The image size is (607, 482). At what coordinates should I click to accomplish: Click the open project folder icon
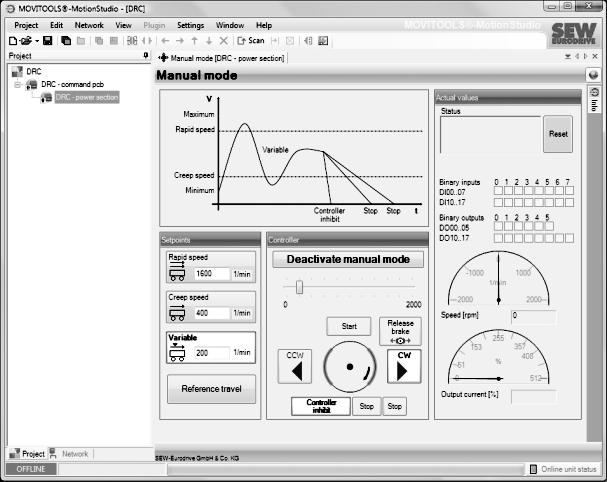coord(26,41)
